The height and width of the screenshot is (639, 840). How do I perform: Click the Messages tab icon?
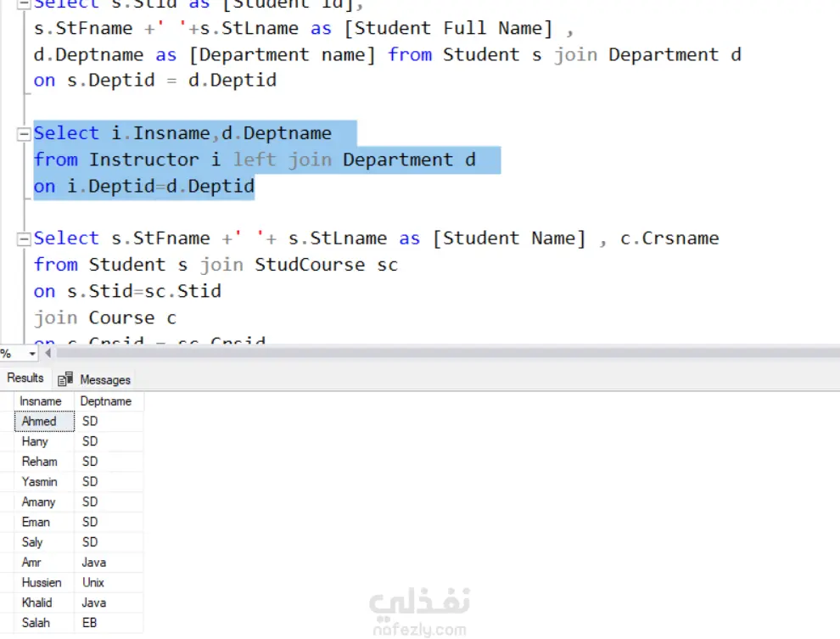pos(65,379)
